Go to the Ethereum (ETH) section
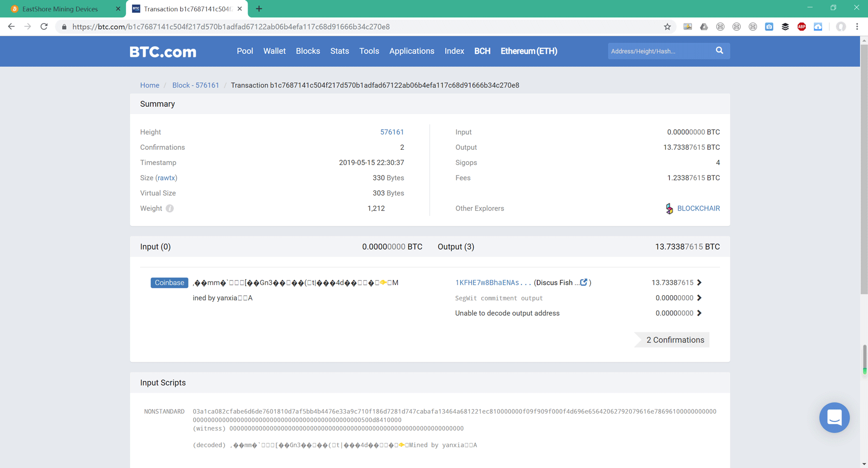868x468 pixels. pos(529,51)
